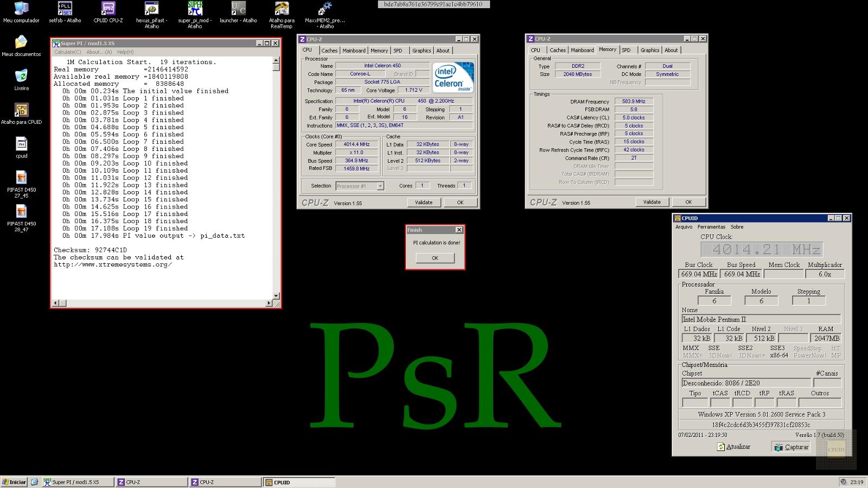
Task: Click OK button in left CPU-Z
Action: [x=460, y=202]
